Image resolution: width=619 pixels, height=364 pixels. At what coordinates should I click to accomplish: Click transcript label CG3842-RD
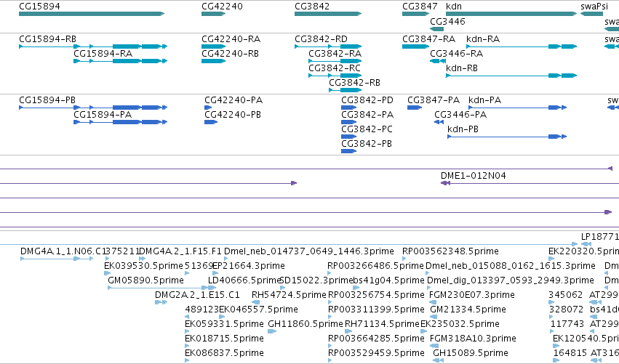[x=321, y=39]
